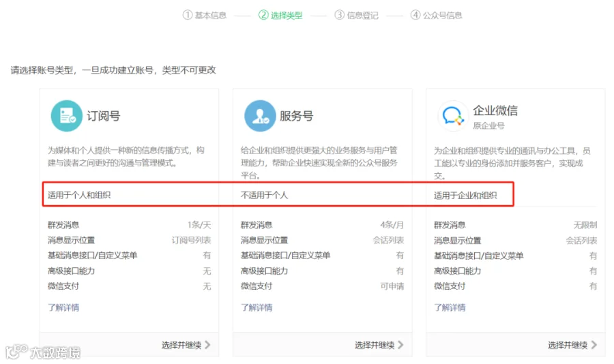Click the 原企业号 subtitle
The image size is (614, 364).
[488, 125]
